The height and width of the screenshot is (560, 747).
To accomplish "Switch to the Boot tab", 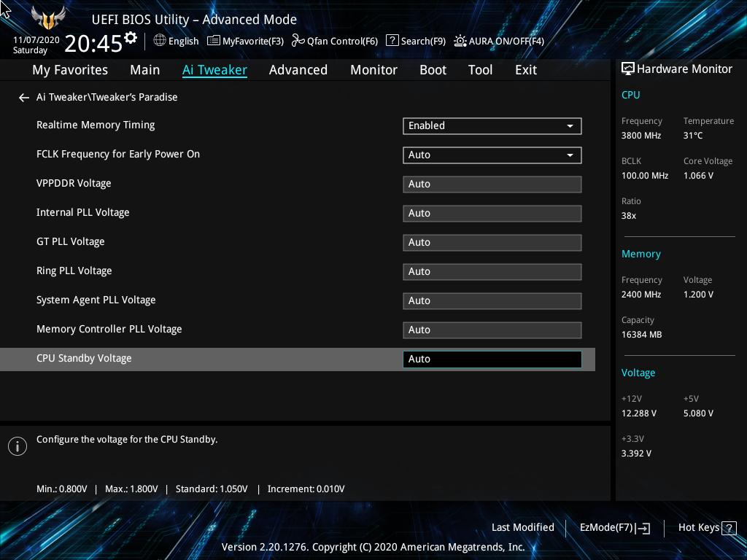I will pyautogui.click(x=433, y=70).
